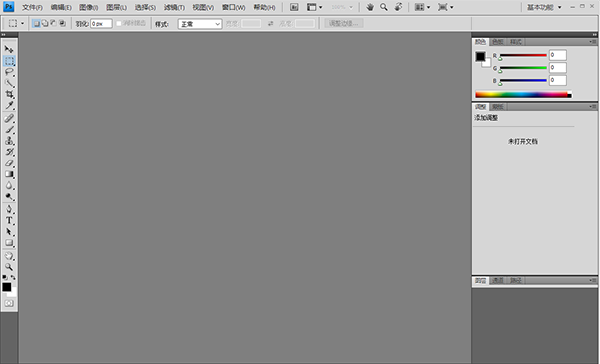Click the Zoom tool in application bar
This screenshot has width=600, height=364.
click(383, 7)
